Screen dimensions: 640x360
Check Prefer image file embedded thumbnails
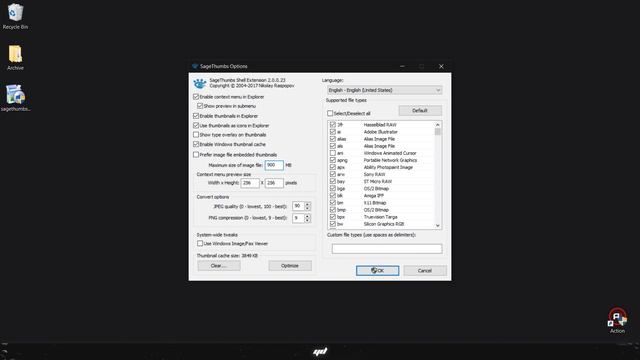click(x=196, y=155)
